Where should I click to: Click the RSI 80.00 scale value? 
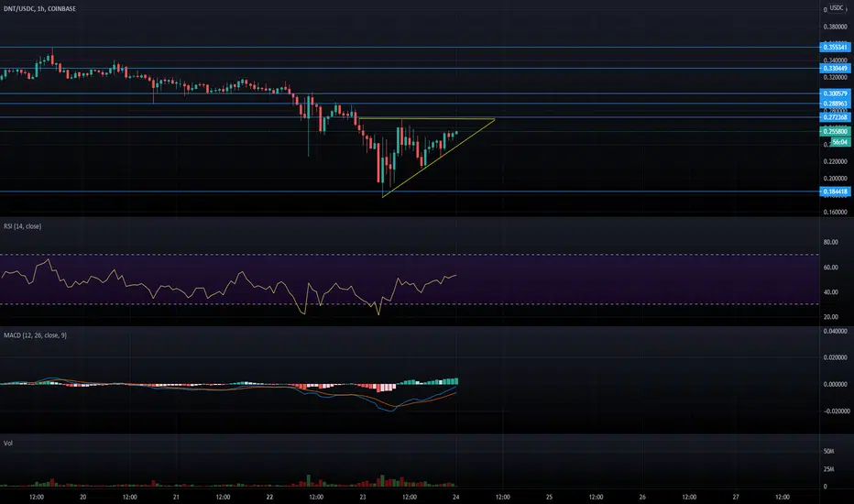(x=830, y=242)
